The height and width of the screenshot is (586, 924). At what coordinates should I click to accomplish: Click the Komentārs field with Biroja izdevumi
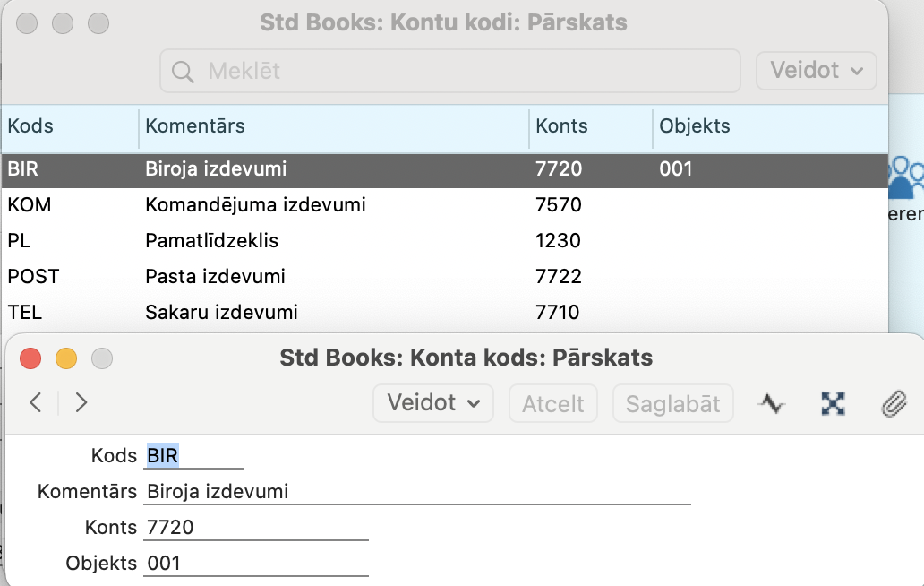(x=417, y=492)
